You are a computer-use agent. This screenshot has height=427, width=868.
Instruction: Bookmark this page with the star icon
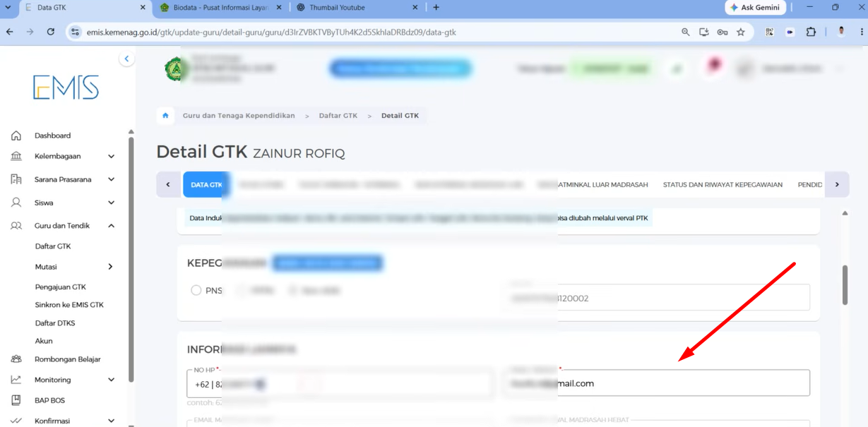(x=740, y=32)
